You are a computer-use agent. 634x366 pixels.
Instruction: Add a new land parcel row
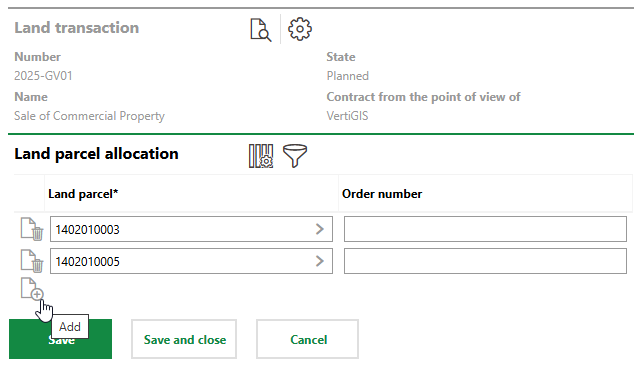[32, 289]
